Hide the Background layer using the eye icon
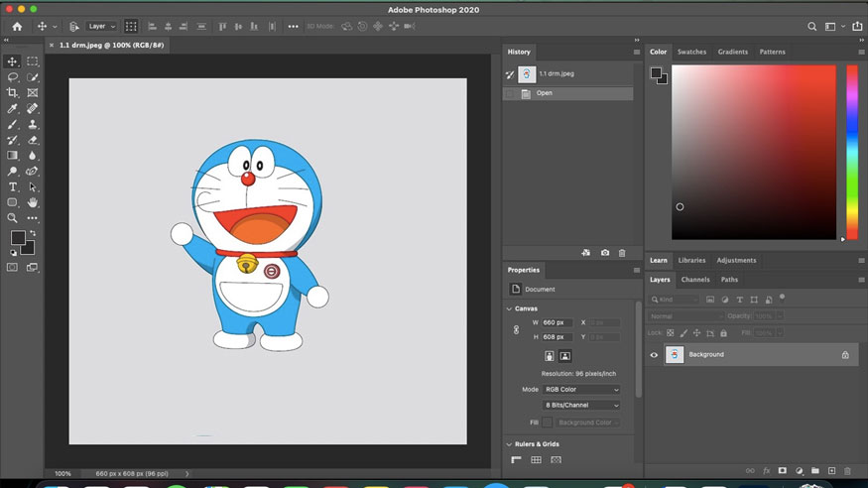The image size is (868, 488). click(654, 355)
